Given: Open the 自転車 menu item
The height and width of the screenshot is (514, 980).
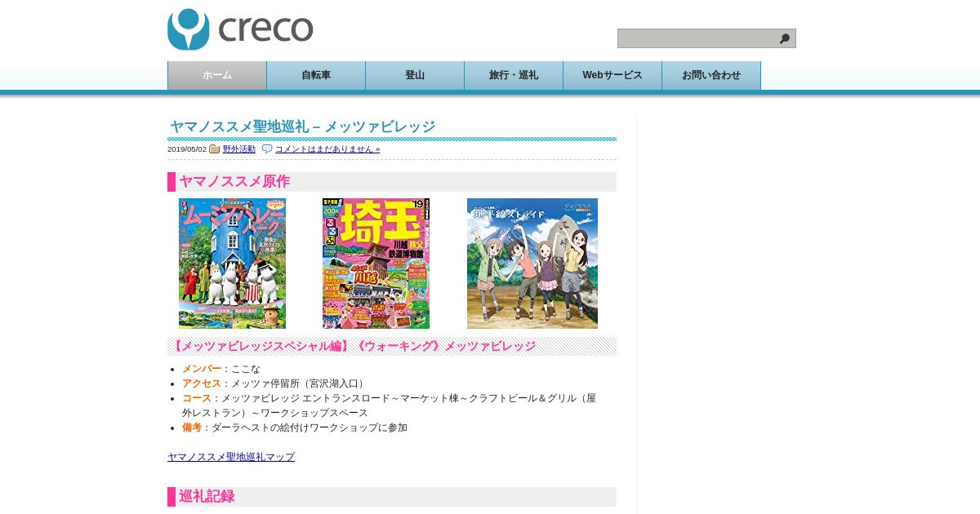Looking at the screenshot, I should 316,75.
